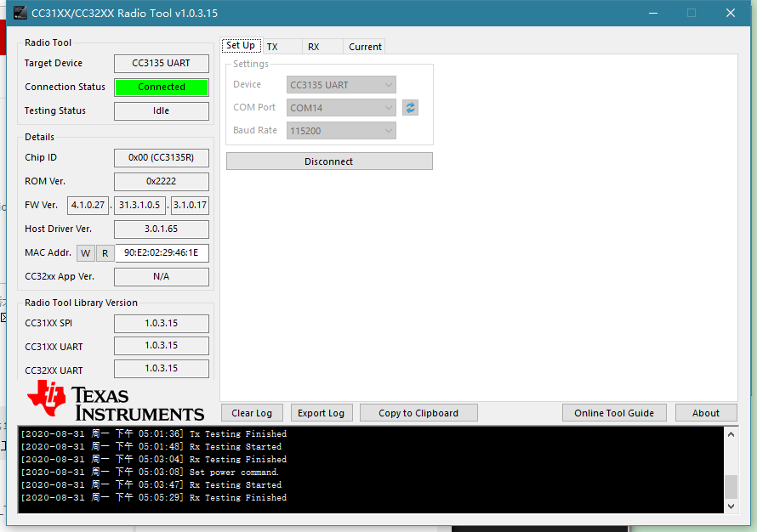The image size is (757, 532).
Task: Click log line 05:03:47 Rx Testing Started
Action: (x=151, y=484)
